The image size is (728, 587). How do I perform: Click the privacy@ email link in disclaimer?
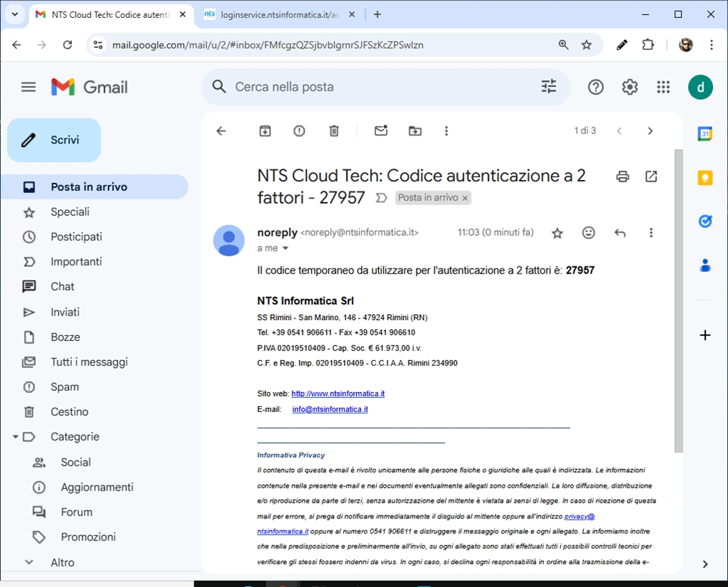click(580, 516)
